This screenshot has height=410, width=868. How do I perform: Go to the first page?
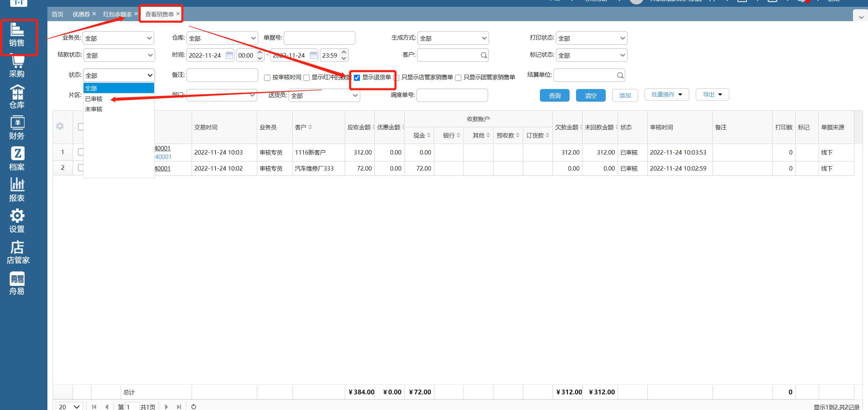94,407
